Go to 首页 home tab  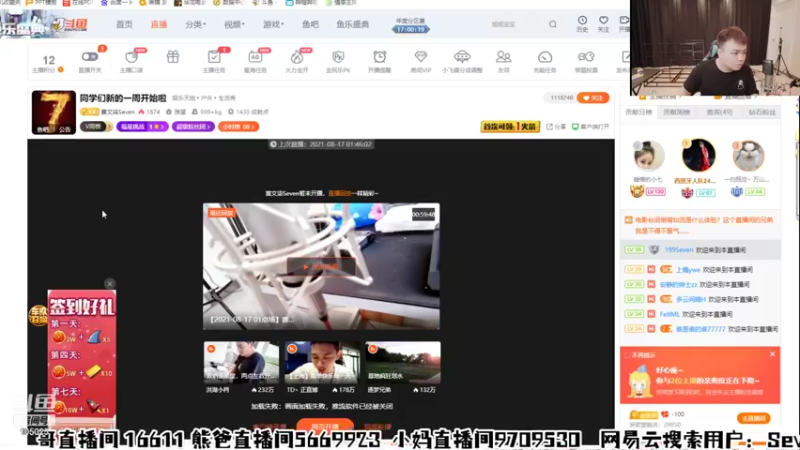point(124,24)
